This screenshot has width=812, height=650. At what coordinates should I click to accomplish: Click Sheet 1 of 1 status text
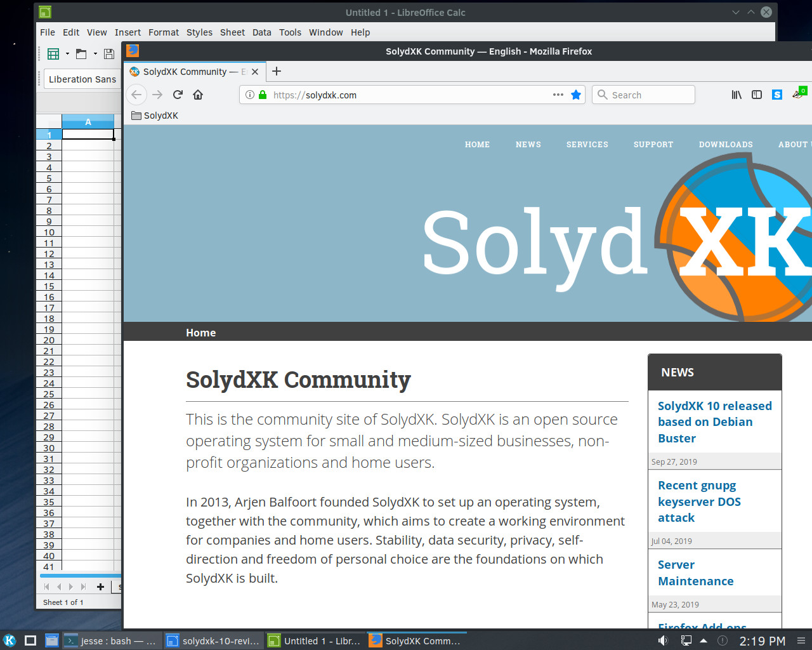pos(63,602)
